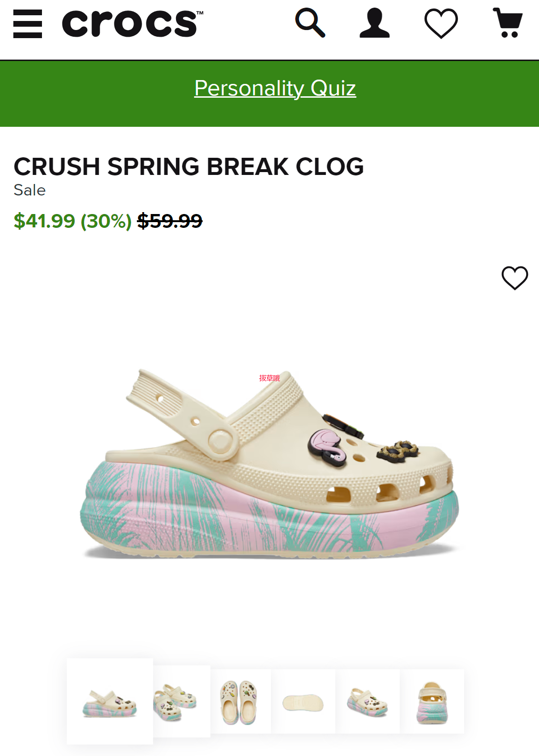
Task: Open the hamburger navigation menu
Action: point(28,24)
